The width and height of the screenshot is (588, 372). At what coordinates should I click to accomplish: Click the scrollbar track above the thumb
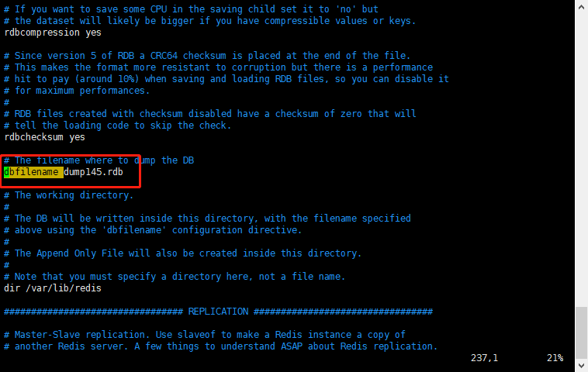581,159
